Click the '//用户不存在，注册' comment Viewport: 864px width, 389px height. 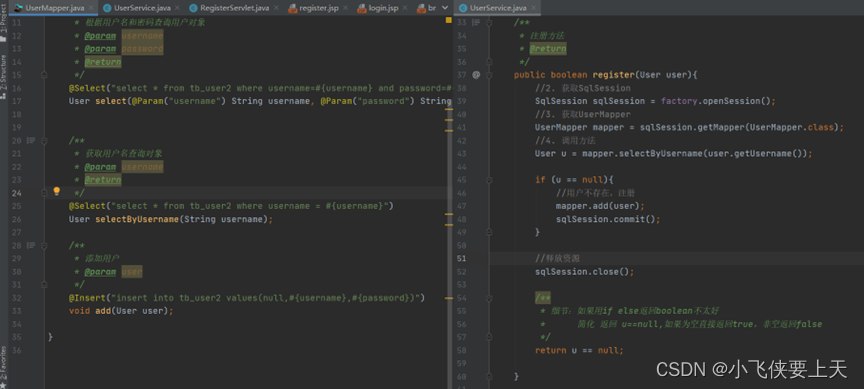[595, 193]
